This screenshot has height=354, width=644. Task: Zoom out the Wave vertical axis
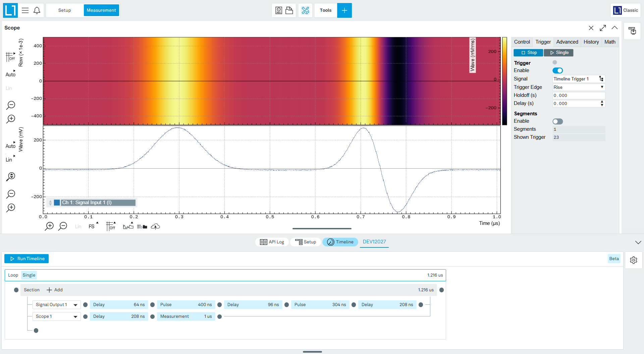11,194
